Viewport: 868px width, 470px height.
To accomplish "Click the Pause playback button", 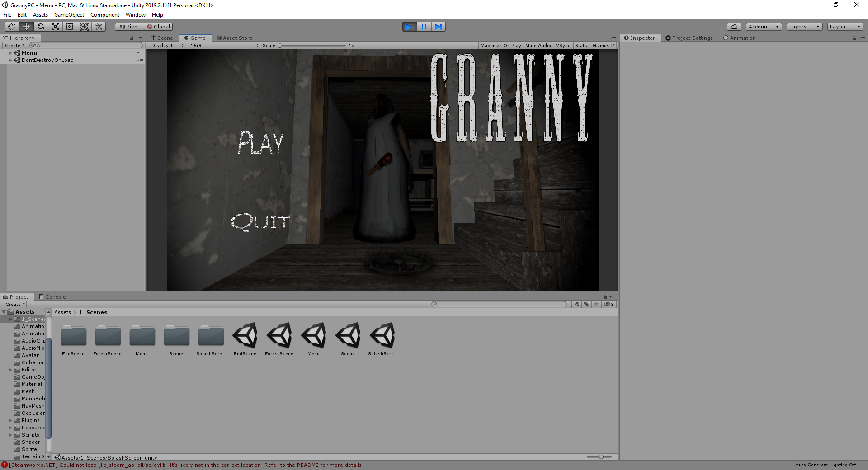I will click(424, 27).
